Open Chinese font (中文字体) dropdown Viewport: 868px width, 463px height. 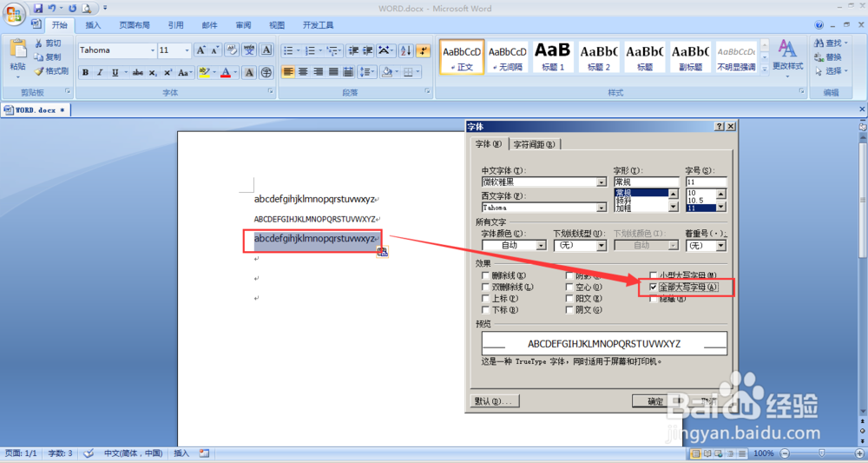coord(602,182)
